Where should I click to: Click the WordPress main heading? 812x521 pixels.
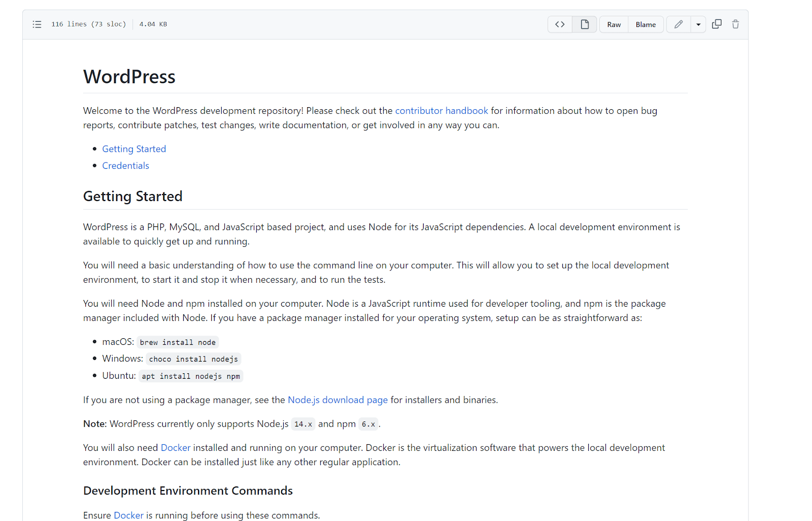pos(129,77)
